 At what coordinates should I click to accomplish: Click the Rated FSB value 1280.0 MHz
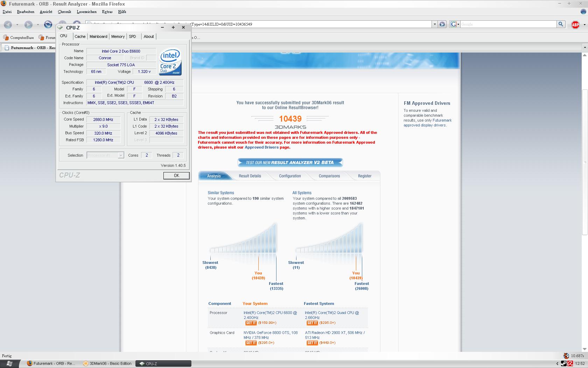point(103,140)
